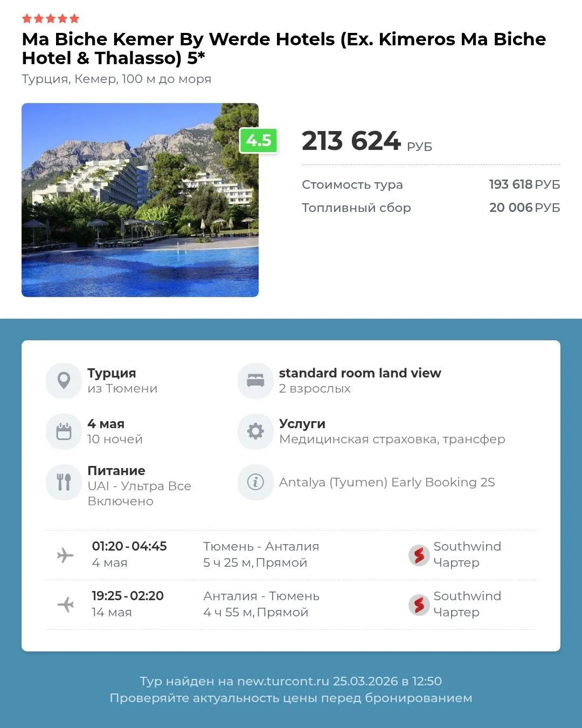The height and width of the screenshot is (728, 582).
Task: Click the total price 213 624 РУБ
Action: tap(367, 141)
